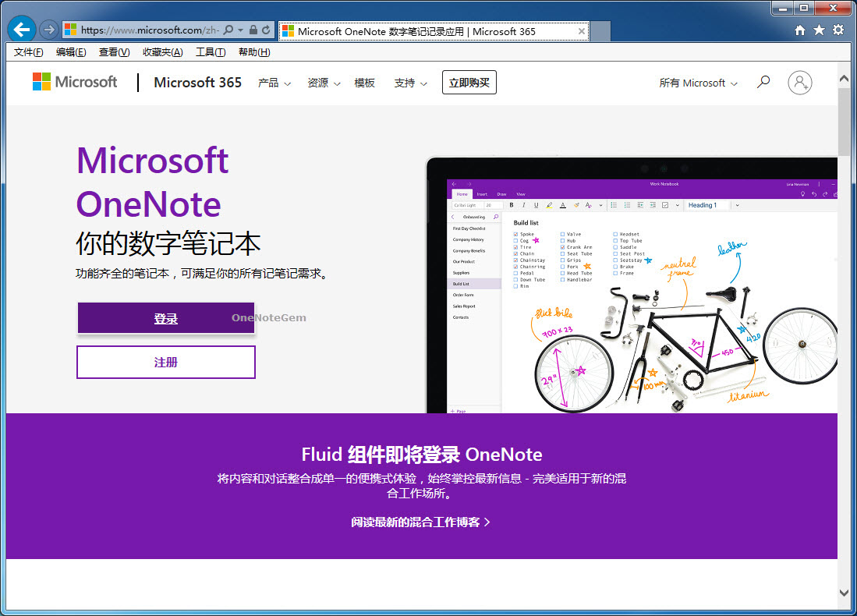This screenshot has width=857, height=616.
Task: Open the 收藏夹(A) menu
Action: pos(162,52)
